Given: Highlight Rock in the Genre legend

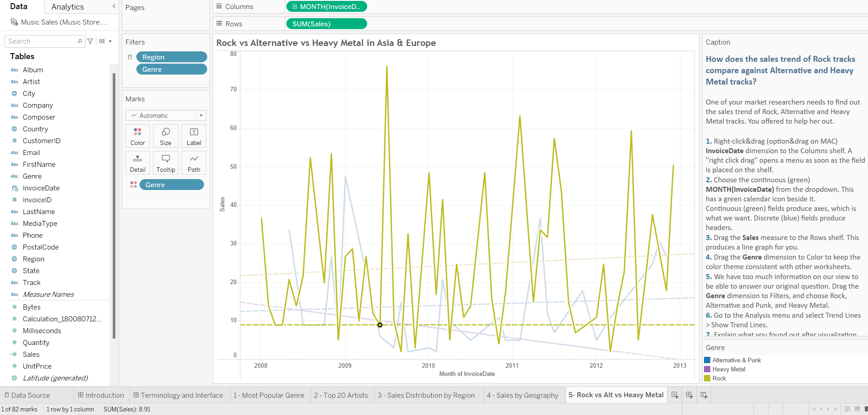Looking at the screenshot, I should pyautogui.click(x=719, y=378).
